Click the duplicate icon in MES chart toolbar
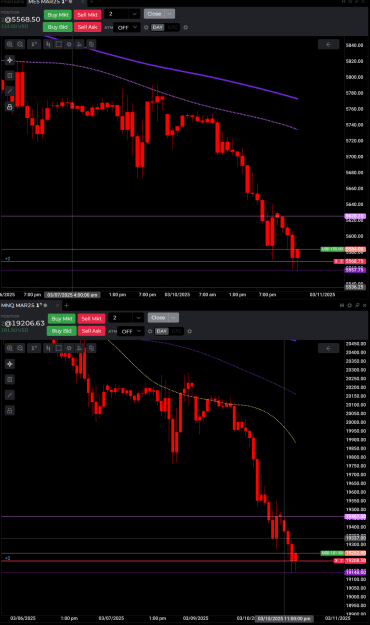This screenshot has width=370, height=625. [x=91, y=44]
